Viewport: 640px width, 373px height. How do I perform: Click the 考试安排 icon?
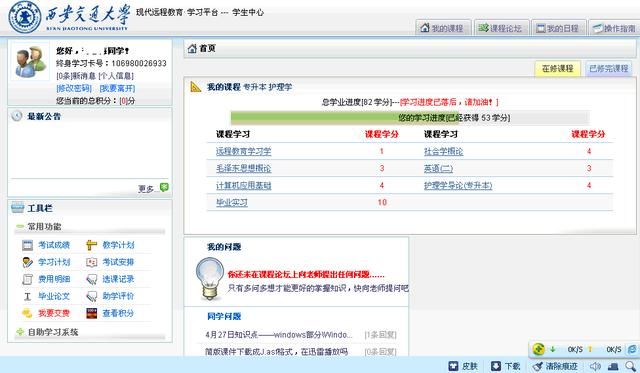[x=91, y=262]
